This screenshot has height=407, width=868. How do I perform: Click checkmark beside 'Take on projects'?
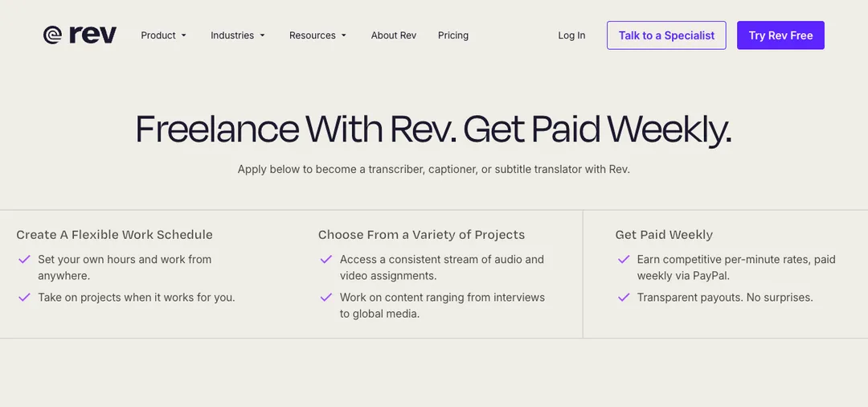click(x=24, y=298)
